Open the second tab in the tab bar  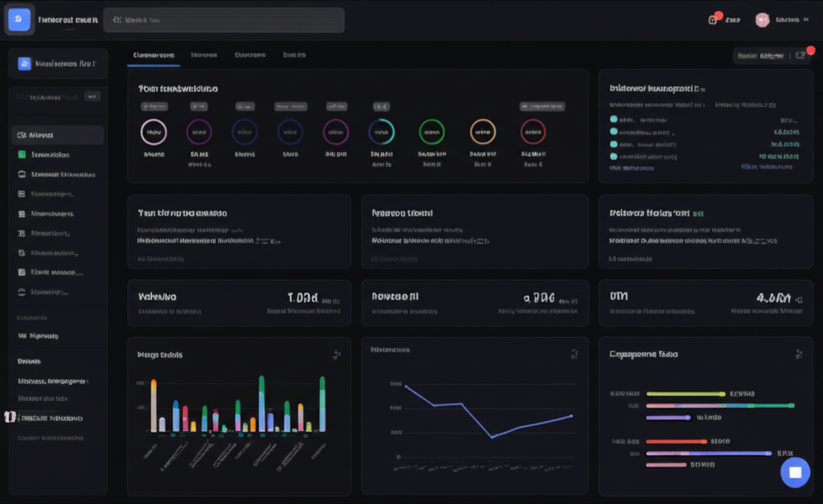[204, 55]
